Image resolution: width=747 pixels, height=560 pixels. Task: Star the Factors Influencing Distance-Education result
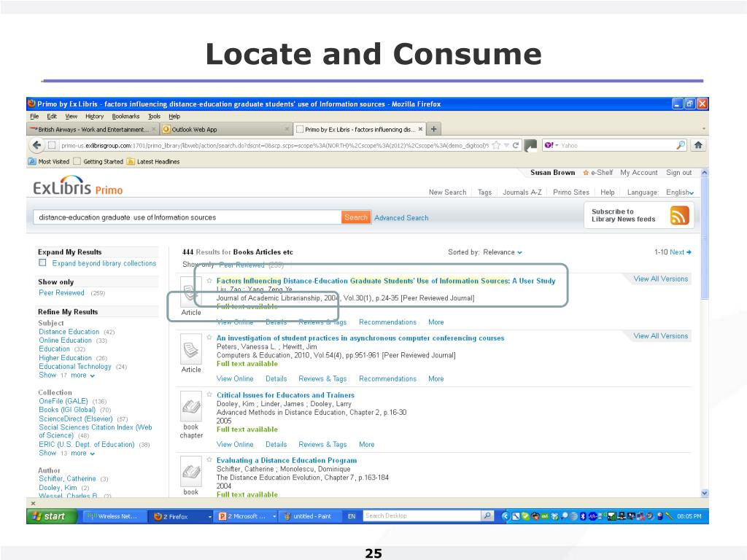click(209, 281)
